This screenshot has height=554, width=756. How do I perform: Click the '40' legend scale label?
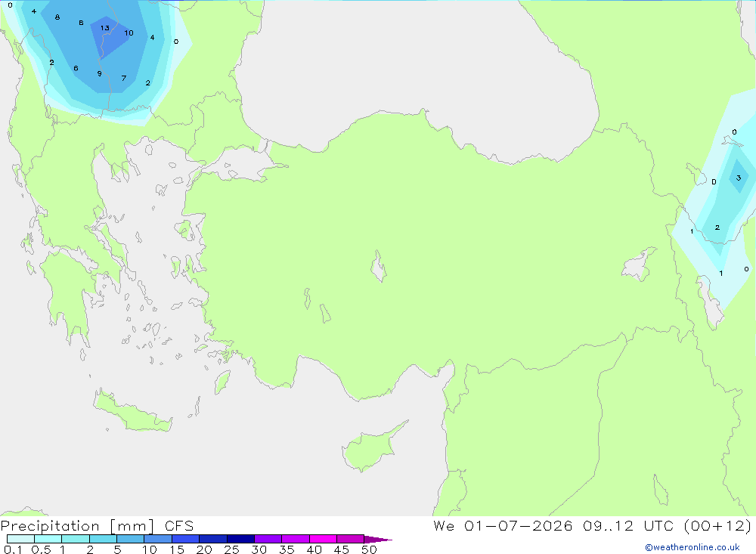click(x=314, y=549)
